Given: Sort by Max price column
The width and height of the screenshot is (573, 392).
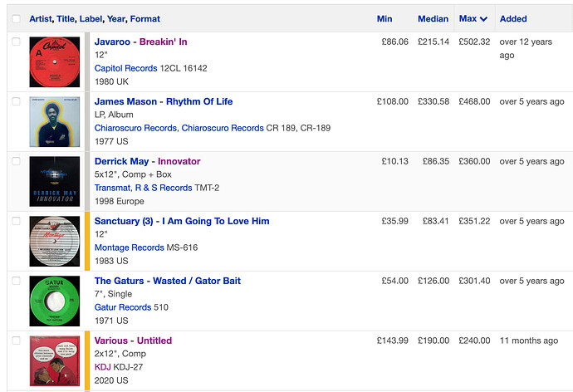Looking at the screenshot, I should coord(468,18).
